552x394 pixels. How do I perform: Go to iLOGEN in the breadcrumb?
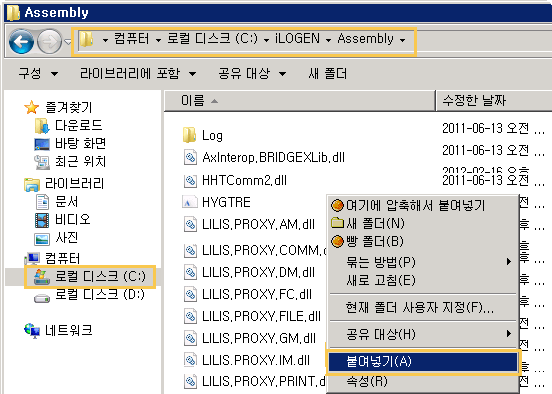[297, 38]
